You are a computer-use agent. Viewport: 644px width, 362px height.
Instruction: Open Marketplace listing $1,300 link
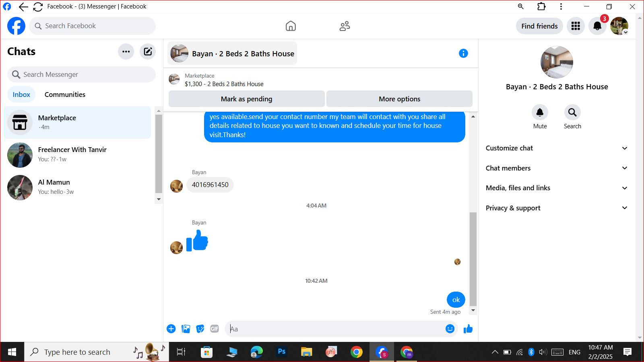[224, 84]
